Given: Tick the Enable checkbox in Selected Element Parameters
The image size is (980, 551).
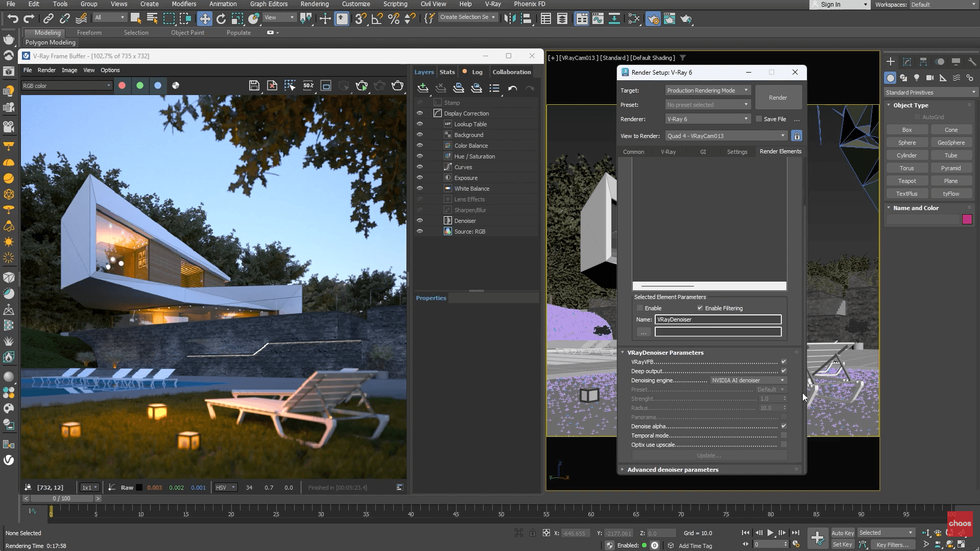Looking at the screenshot, I should 640,308.
